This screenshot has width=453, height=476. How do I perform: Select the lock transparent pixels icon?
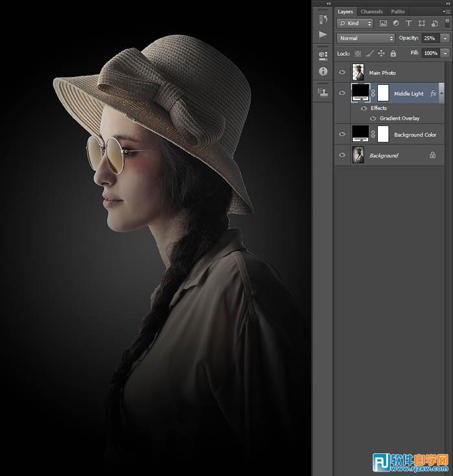coord(358,53)
